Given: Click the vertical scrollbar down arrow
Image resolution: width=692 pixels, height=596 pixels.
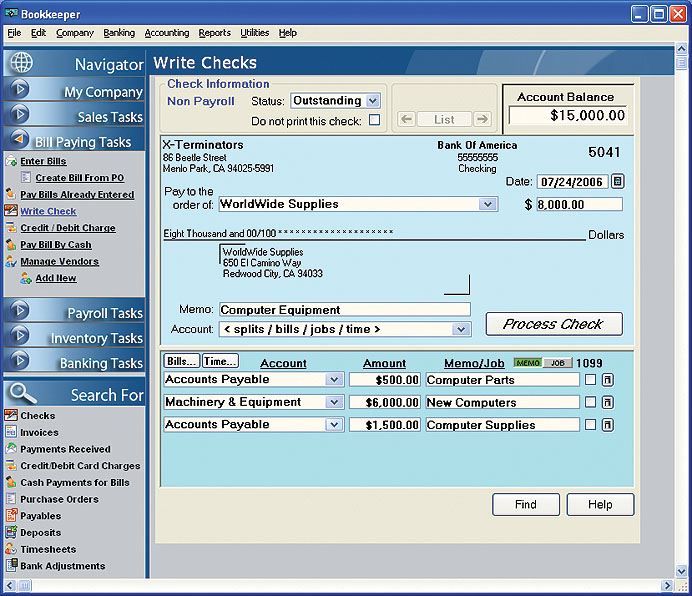Looking at the screenshot, I should 681,571.
